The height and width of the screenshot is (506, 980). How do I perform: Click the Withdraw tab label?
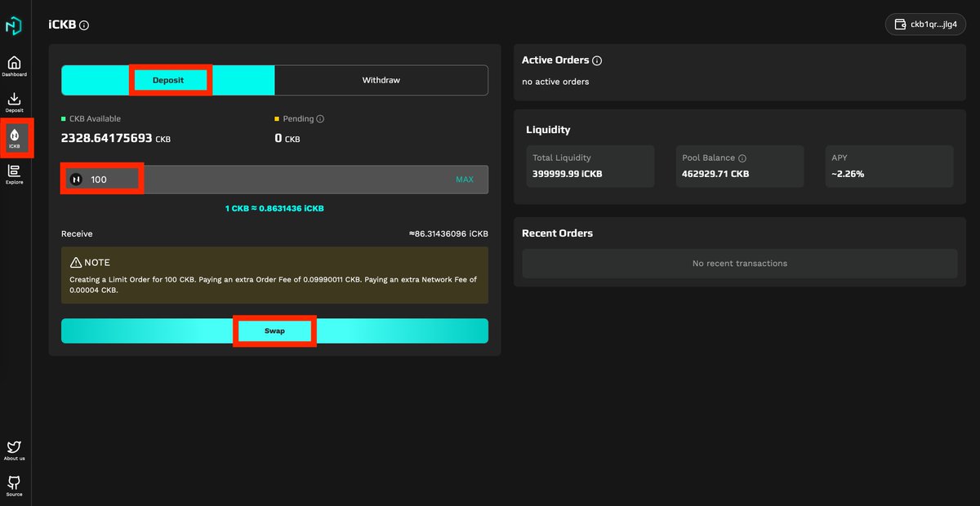[381, 80]
